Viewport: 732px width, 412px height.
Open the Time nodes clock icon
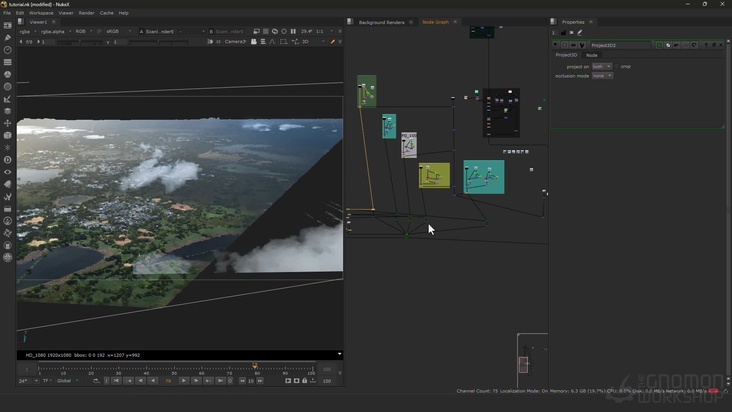coord(7,50)
